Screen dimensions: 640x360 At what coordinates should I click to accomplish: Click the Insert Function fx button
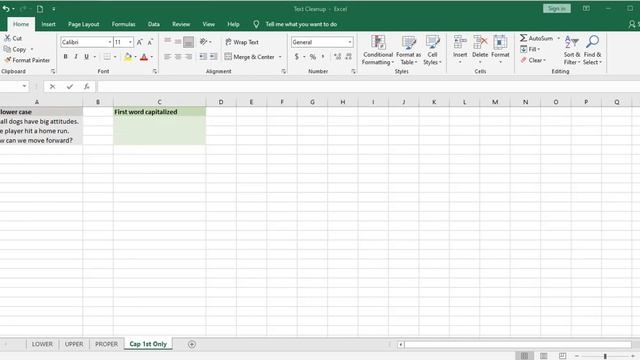87,87
